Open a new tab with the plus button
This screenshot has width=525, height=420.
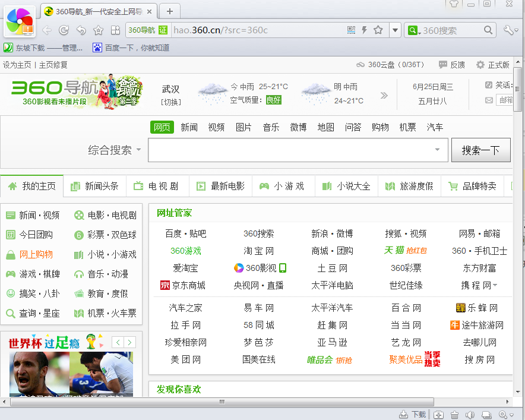pos(170,11)
